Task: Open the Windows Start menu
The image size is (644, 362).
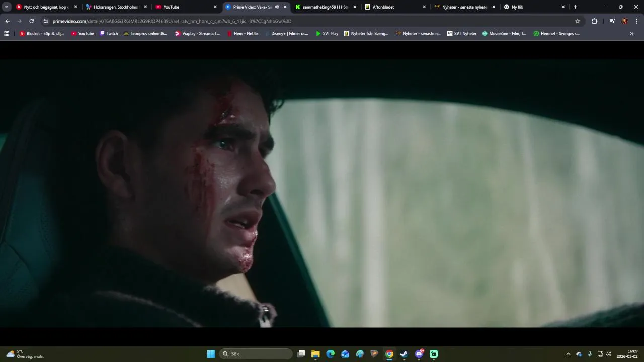Action: coord(211,354)
